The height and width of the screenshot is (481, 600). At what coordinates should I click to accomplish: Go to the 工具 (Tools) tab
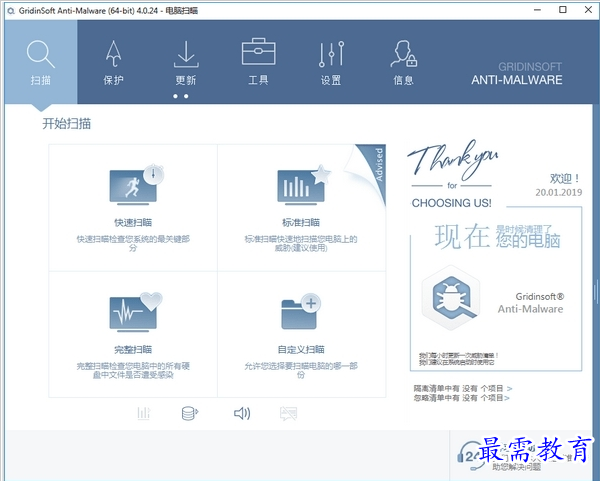[258, 62]
